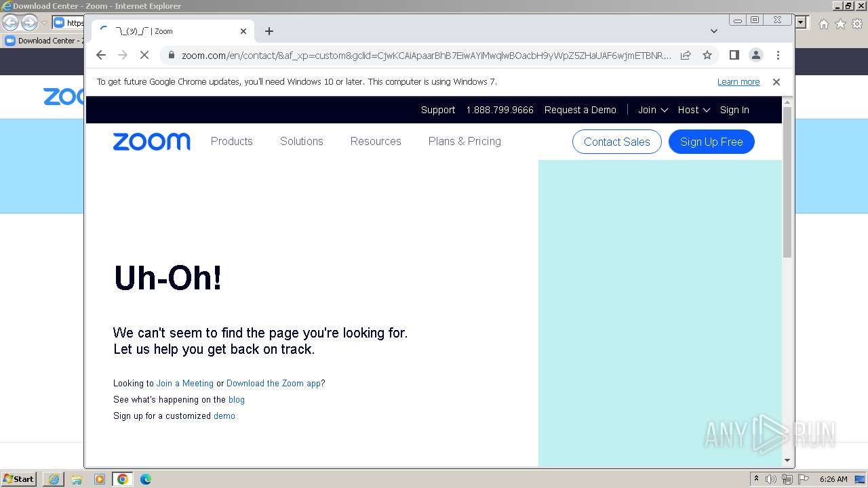Expand the Host dropdown
Image resolution: width=868 pixels, height=488 pixels.
pyautogui.click(x=694, y=110)
